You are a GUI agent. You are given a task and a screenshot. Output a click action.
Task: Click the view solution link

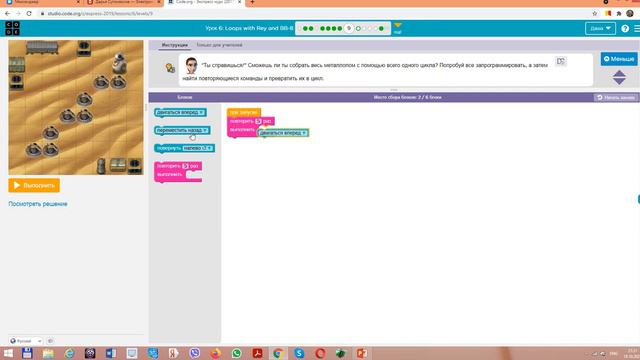click(38, 204)
